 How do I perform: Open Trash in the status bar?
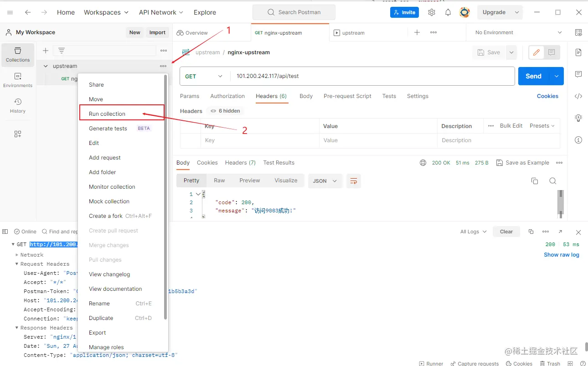pyautogui.click(x=550, y=363)
